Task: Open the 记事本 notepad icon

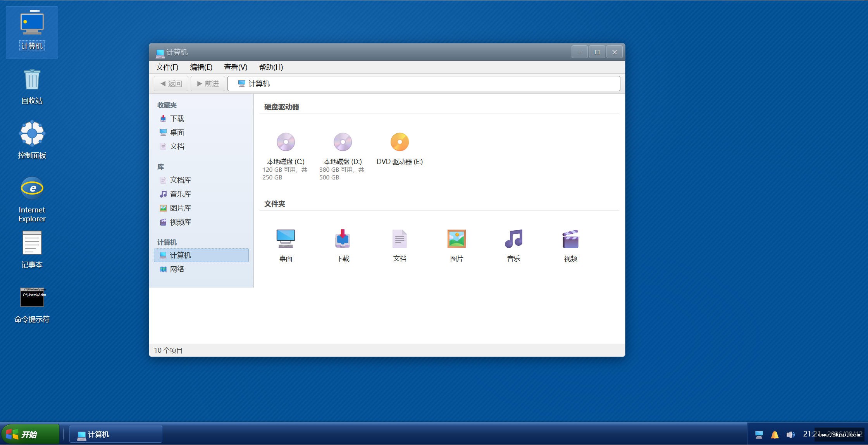Action: (32, 250)
